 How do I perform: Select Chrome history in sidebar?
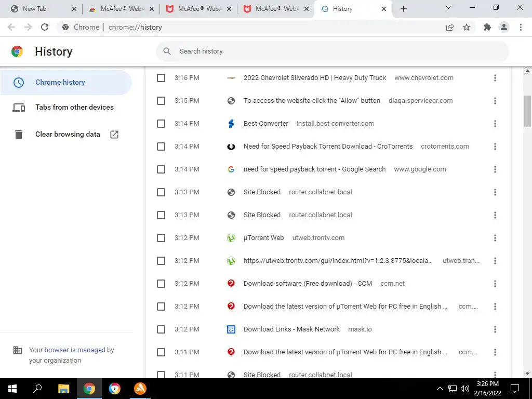pos(66,83)
